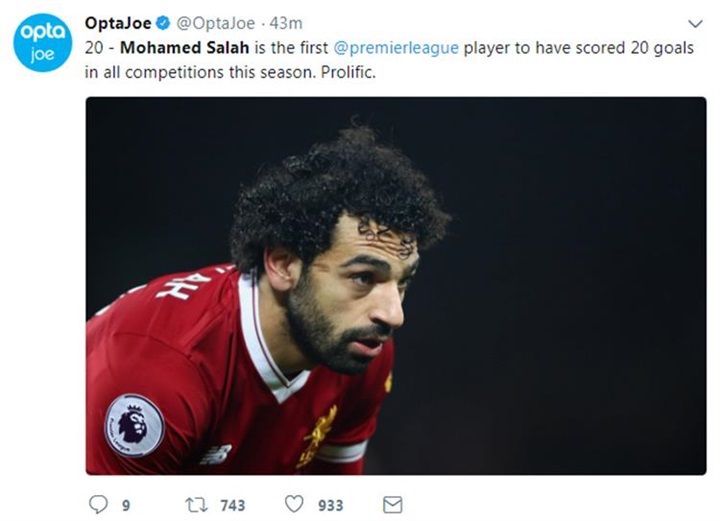Click the 933 likes count
This screenshot has width=720, height=521.
click(330, 506)
